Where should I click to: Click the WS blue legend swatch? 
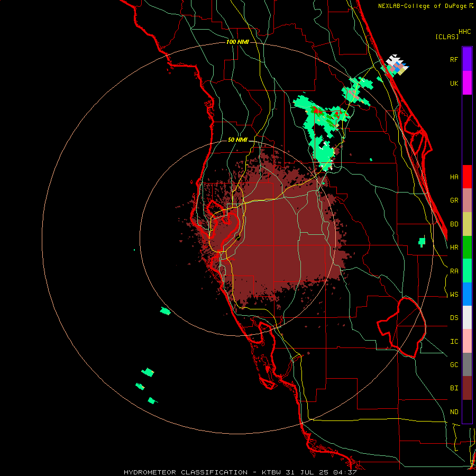tap(467, 294)
